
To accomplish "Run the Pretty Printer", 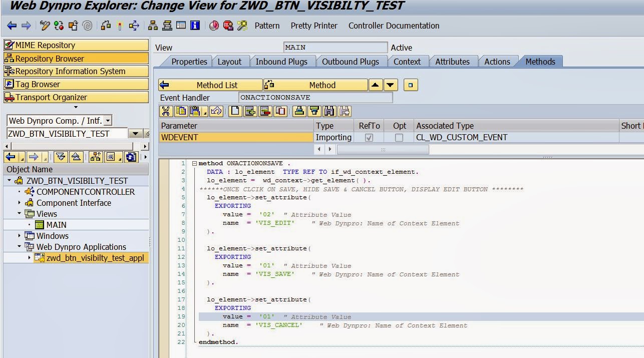I will coord(314,26).
